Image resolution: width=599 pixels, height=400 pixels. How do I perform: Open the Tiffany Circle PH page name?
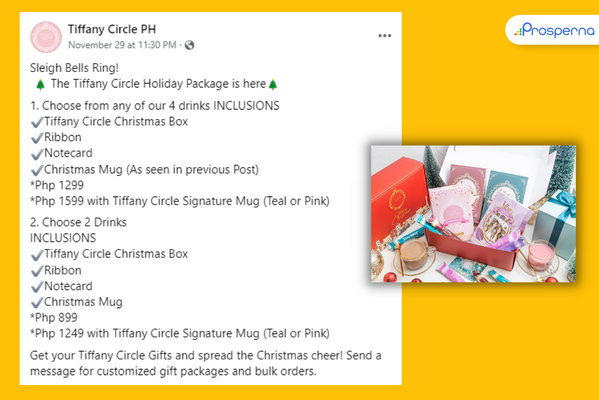pyautogui.click(x=112, y=29)
